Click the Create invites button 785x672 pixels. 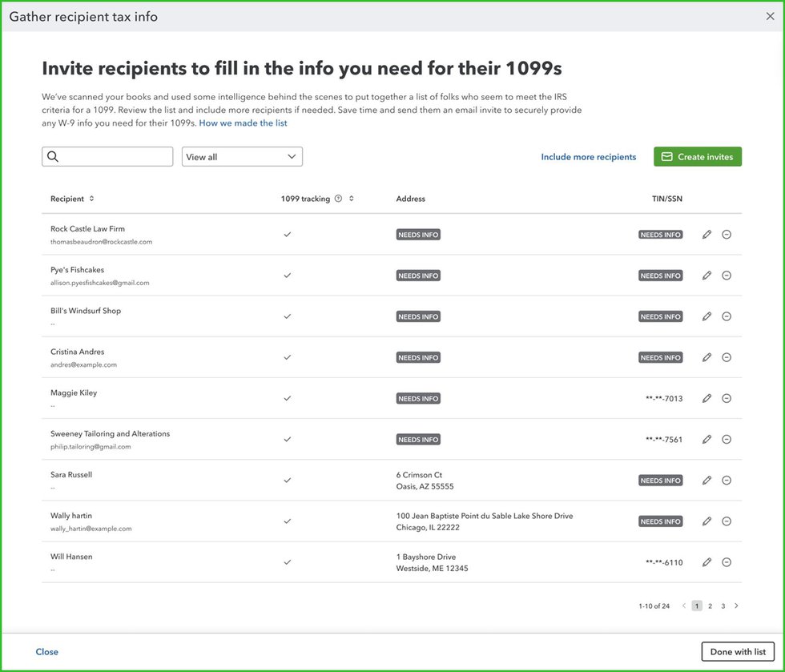(x=698, y=157)
